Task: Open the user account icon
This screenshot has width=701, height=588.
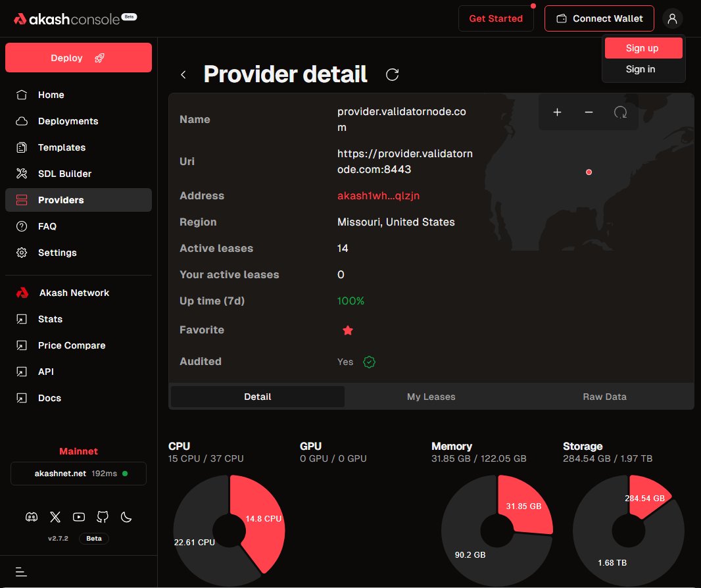Action: click(x=672, y=19)
